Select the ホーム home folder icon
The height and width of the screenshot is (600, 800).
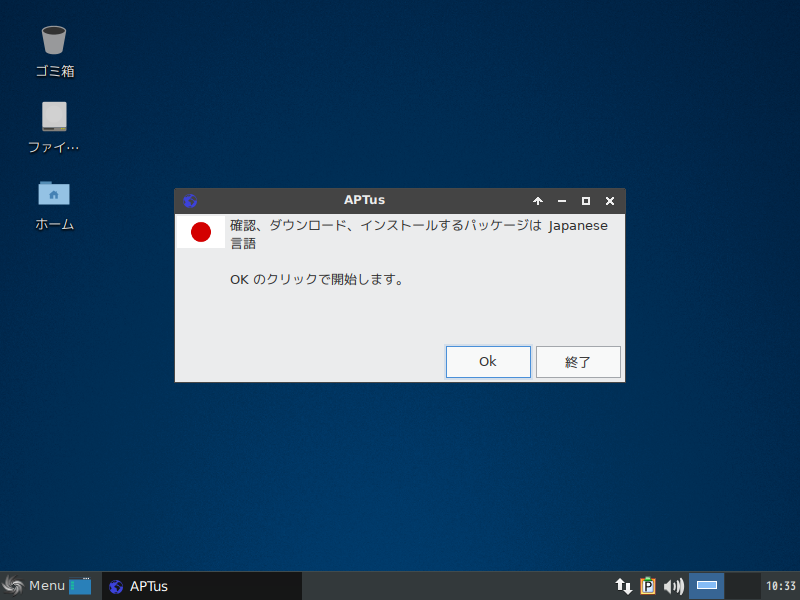click(x=54, y=205)
